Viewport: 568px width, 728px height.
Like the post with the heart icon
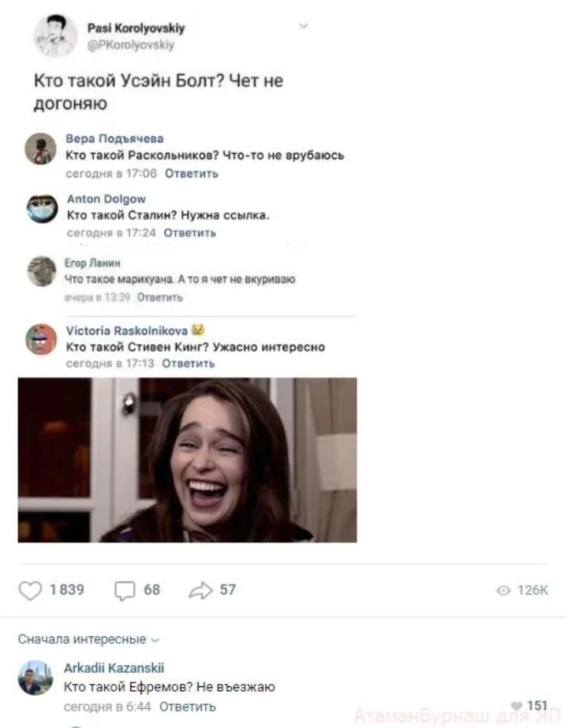[30, 591]
